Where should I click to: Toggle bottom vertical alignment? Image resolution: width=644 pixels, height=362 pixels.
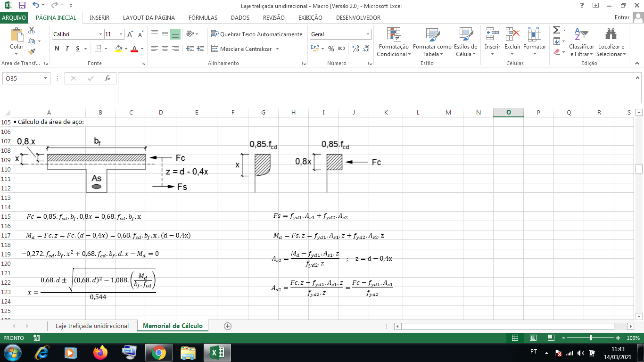click(x=175, y=34)
